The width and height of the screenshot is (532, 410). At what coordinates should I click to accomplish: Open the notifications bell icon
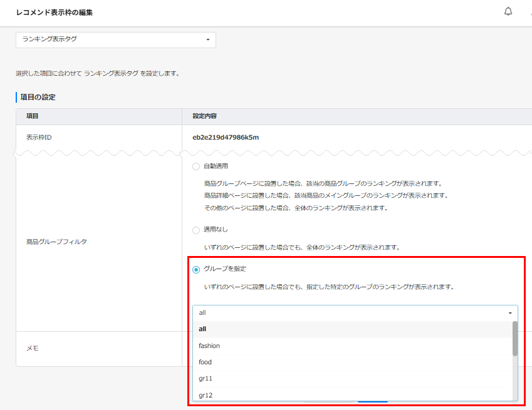coord(508,11)
